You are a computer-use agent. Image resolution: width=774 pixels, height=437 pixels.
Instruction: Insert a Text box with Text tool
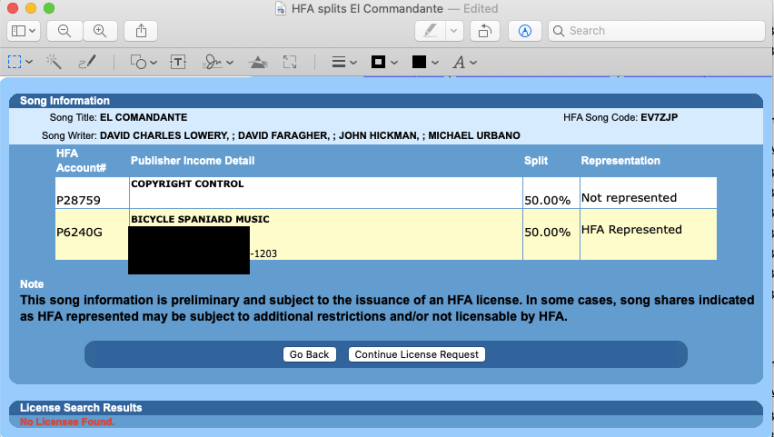[178, 62]
